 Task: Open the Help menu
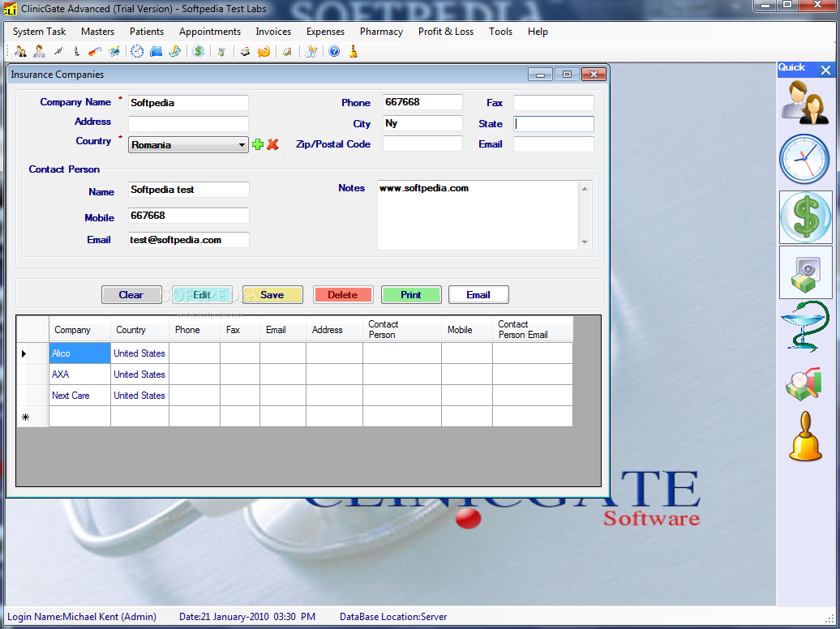tap(538, 32)
